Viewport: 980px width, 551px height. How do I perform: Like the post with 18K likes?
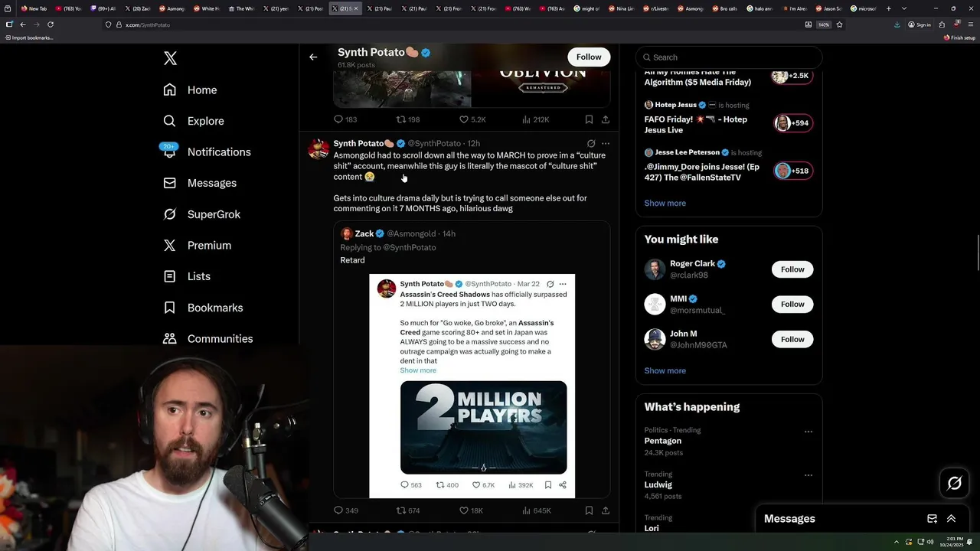pyautogui.click(x=471, y=510)
